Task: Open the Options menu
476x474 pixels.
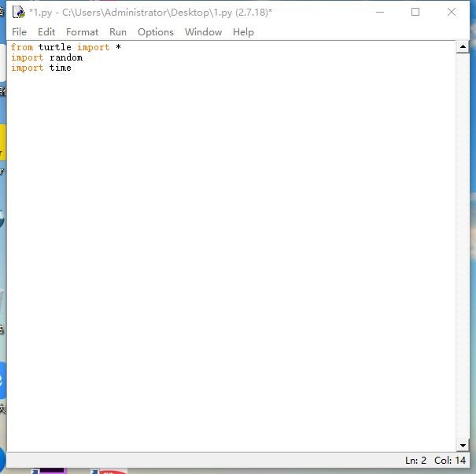Action: pyautogui.click(x=156, y=32)
